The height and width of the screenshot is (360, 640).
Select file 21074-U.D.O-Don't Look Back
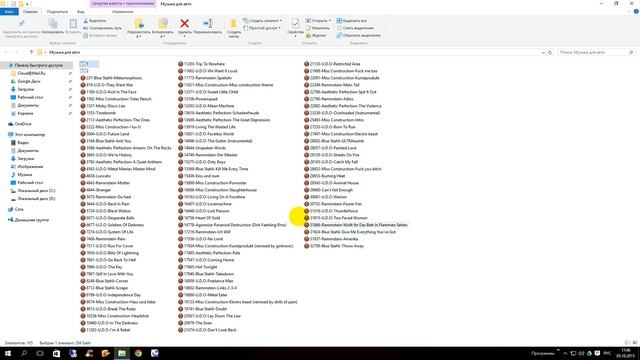point(207,330)
